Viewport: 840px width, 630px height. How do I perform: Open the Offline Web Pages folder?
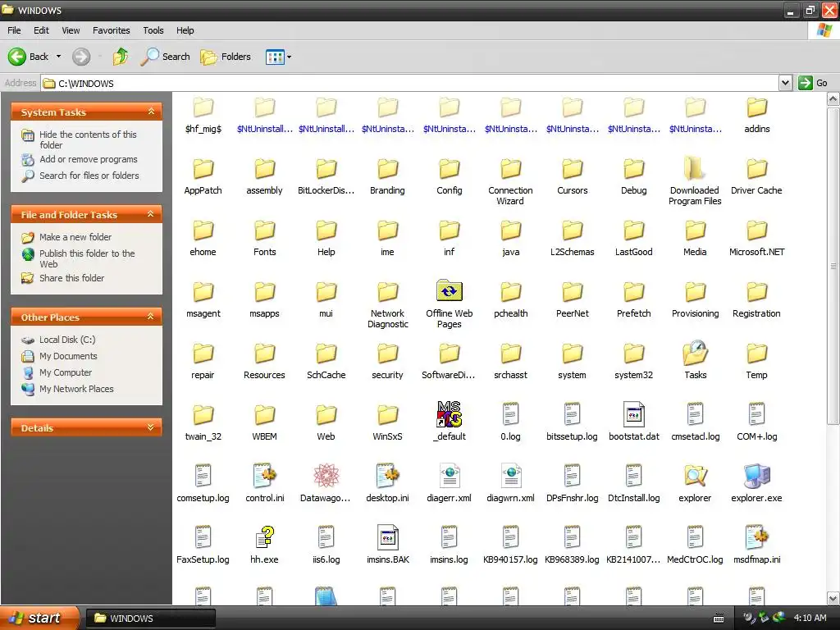[x=449, y=304]
